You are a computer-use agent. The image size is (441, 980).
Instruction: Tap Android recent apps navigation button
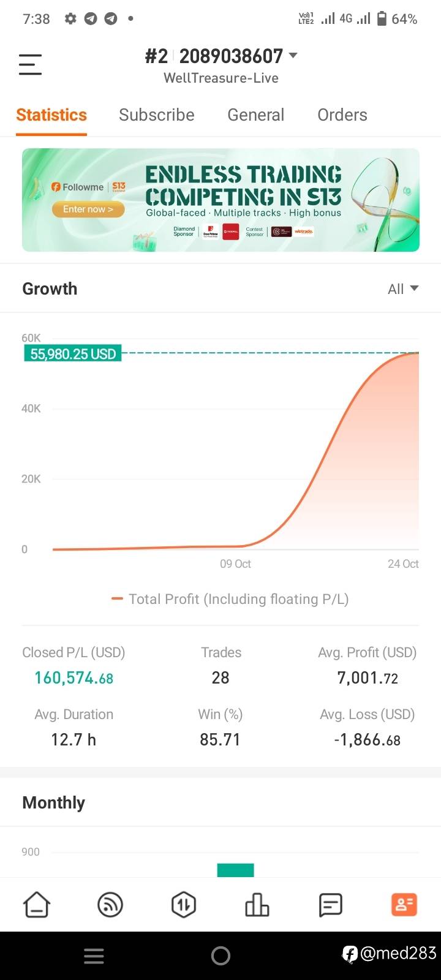94,956
